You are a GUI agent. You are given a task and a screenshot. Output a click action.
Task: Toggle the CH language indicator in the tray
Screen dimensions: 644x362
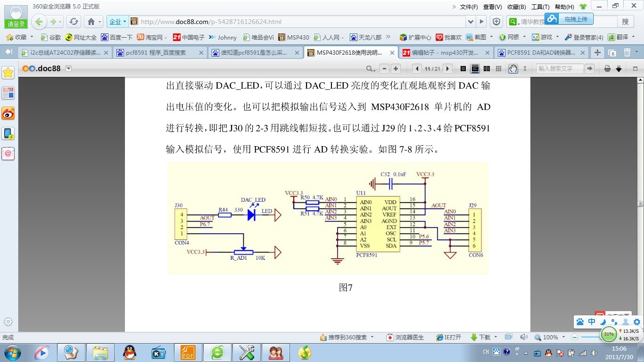[486, 352]
